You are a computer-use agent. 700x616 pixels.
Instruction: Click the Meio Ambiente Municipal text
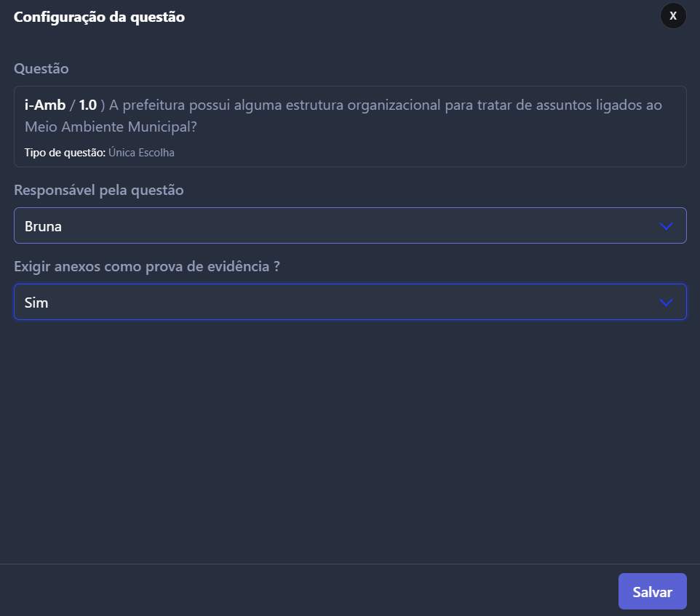tap(111, 127)
